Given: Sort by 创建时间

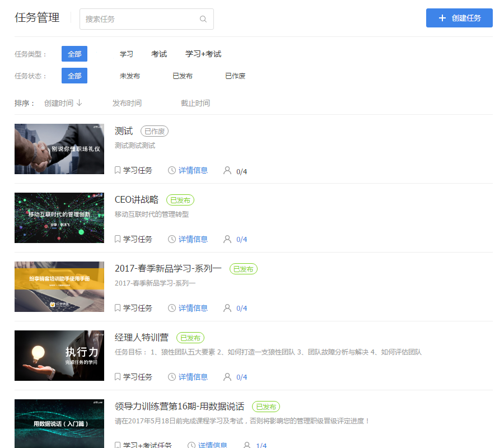Looking at the screenshot, I should (x=59, y=103).
